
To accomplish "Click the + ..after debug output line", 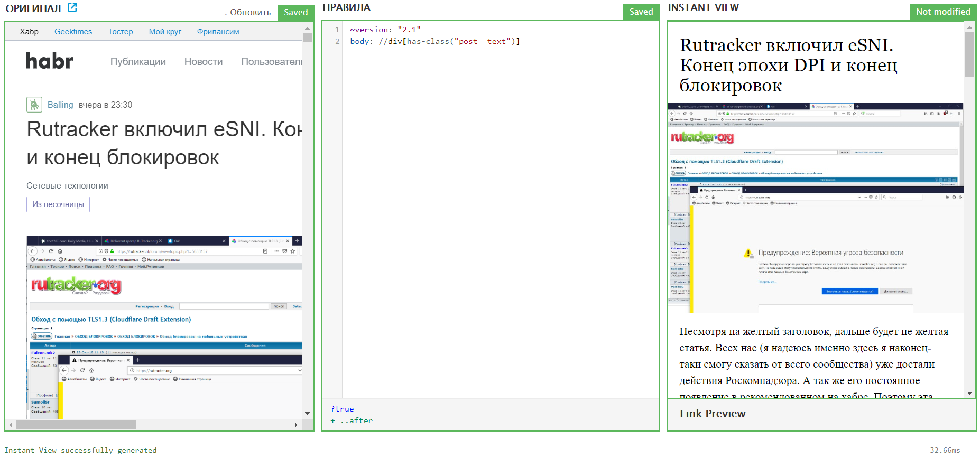I will click(352, 420).
